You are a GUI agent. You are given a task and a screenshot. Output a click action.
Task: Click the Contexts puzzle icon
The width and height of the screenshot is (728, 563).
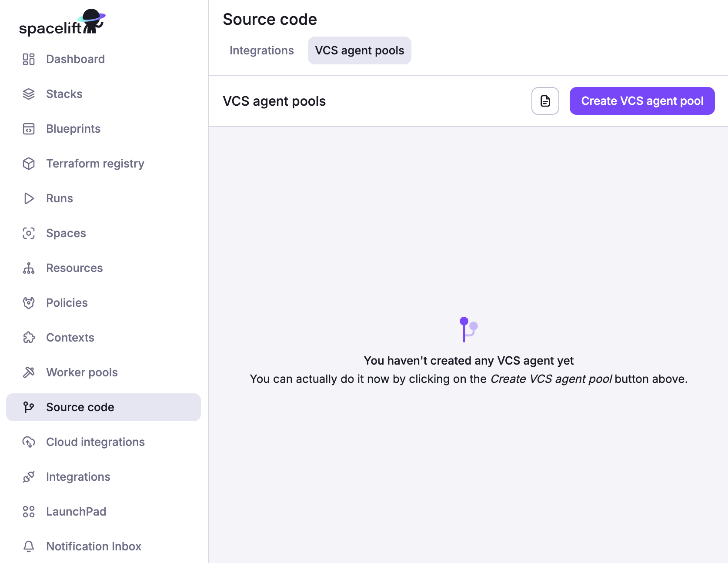tap(29, 338)
